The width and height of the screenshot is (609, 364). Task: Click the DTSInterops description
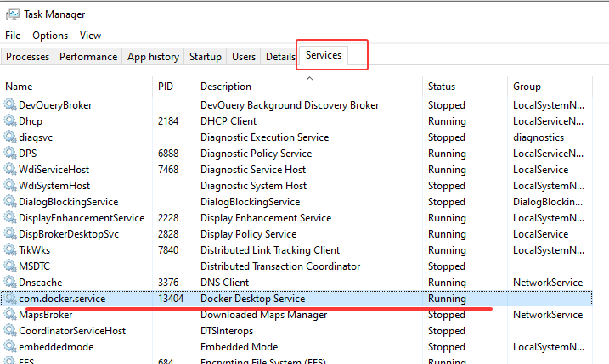click(227, 331)
